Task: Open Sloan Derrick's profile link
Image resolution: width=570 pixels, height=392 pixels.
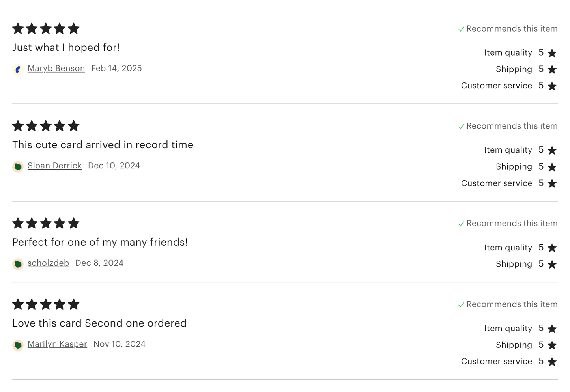Action: [x=54, y=166]
